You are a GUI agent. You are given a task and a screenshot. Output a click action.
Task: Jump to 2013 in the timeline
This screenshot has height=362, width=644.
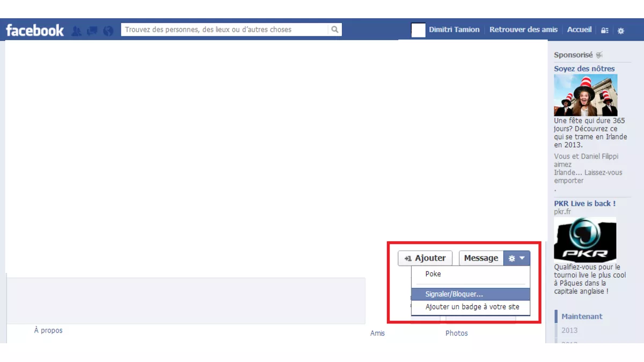coord(569,330)
